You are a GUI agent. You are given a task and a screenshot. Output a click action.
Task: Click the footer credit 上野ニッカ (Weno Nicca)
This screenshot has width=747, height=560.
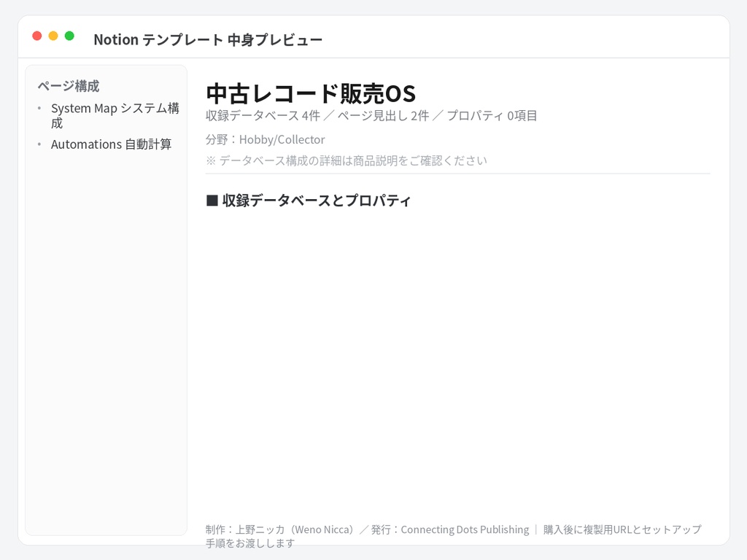tap(296, 529)
